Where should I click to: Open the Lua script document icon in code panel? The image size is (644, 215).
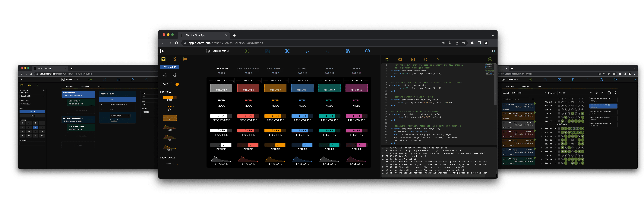(387, 59)
